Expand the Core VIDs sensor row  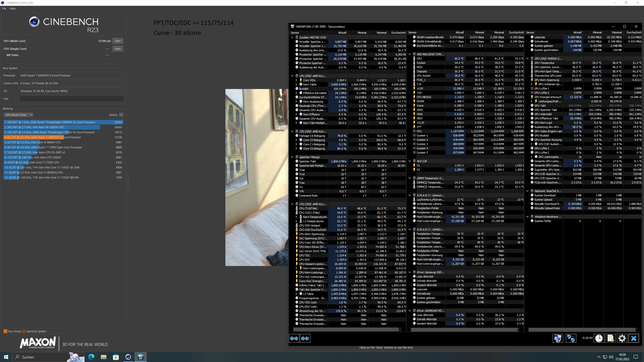(296, 80)
